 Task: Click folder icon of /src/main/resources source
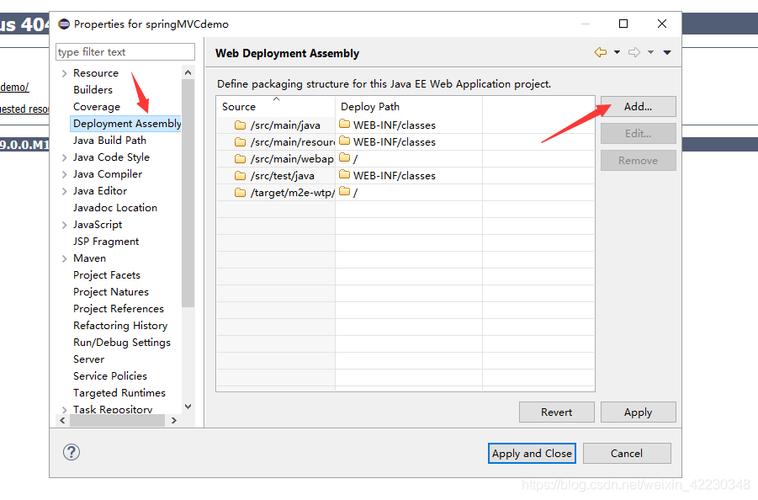pos(240,142)
